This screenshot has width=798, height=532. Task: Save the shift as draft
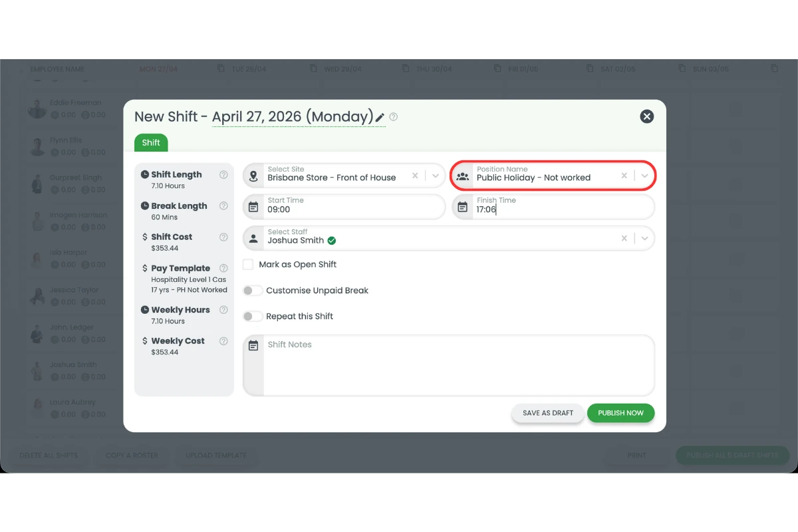(548, 413)
